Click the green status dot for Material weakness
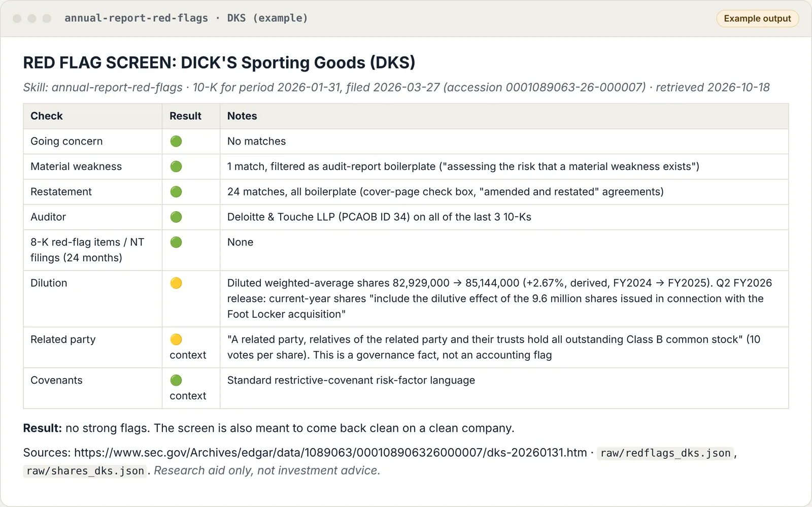Viewport: 812px width, 507px height. pos(176,166)
